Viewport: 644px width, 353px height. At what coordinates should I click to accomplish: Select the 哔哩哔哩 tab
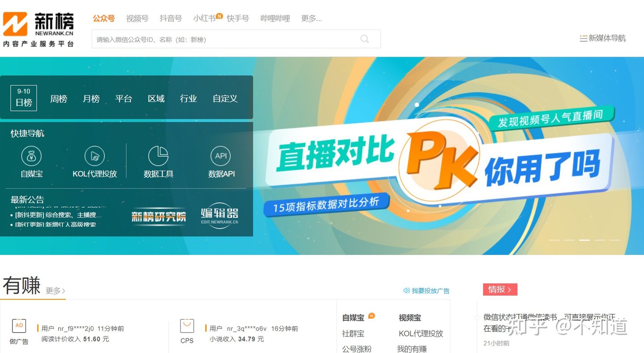coord(275,18)
